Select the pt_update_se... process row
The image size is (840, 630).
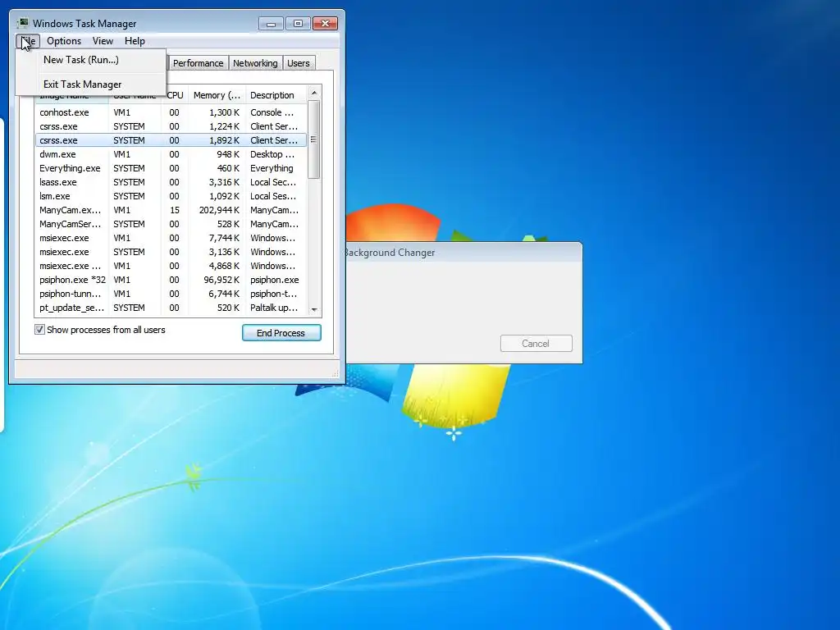171,308
